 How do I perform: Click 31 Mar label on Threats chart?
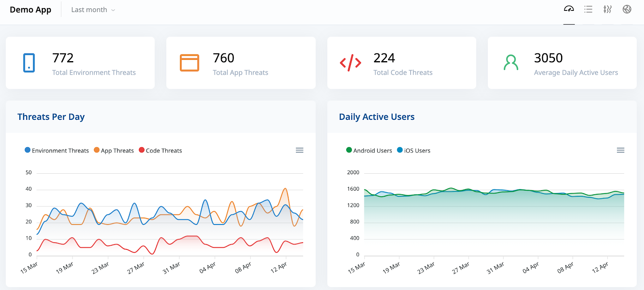pyautogui.click(x=171, y=268)
